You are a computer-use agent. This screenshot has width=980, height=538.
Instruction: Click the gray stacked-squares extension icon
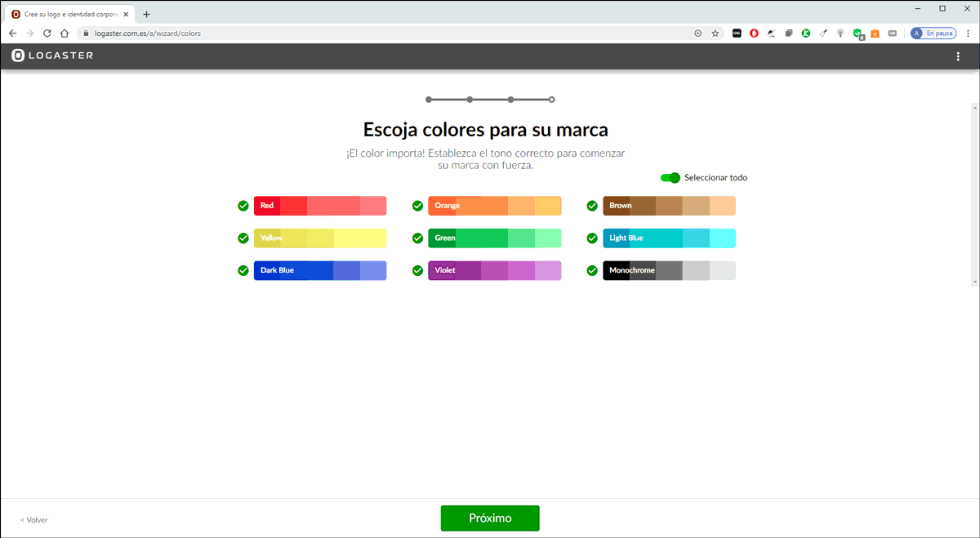click(x=788, y=33)
